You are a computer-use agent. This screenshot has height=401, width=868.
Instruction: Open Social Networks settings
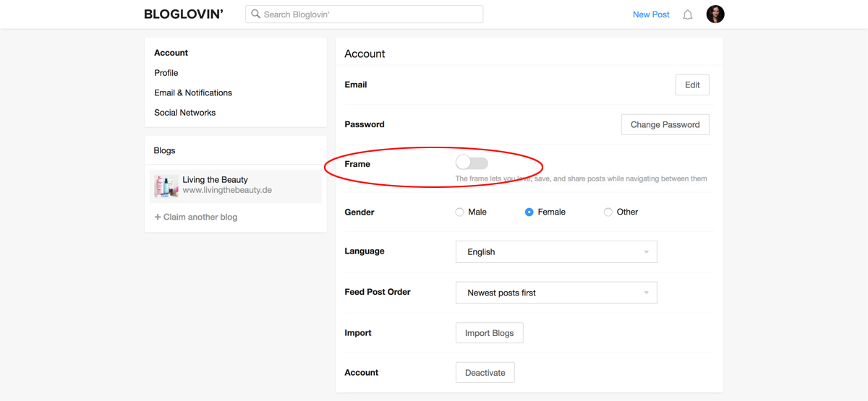pos(184,113)
